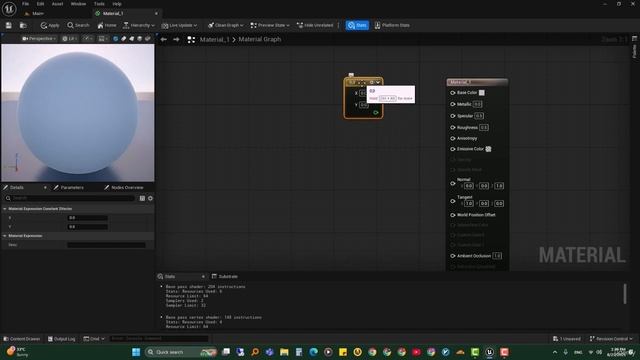
Task: Click the Emissive Color swatch
Action: pyautogui.click(x=488, y=149)
